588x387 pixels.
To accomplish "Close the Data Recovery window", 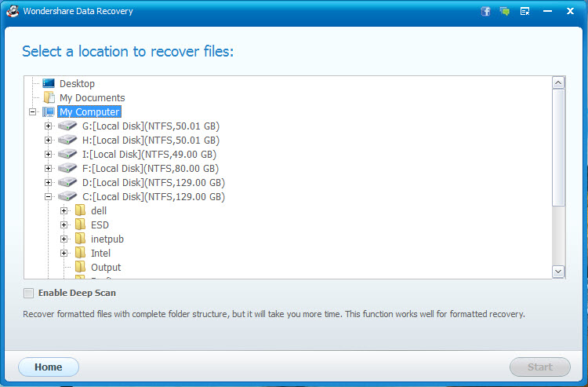I will click(571, 11).
